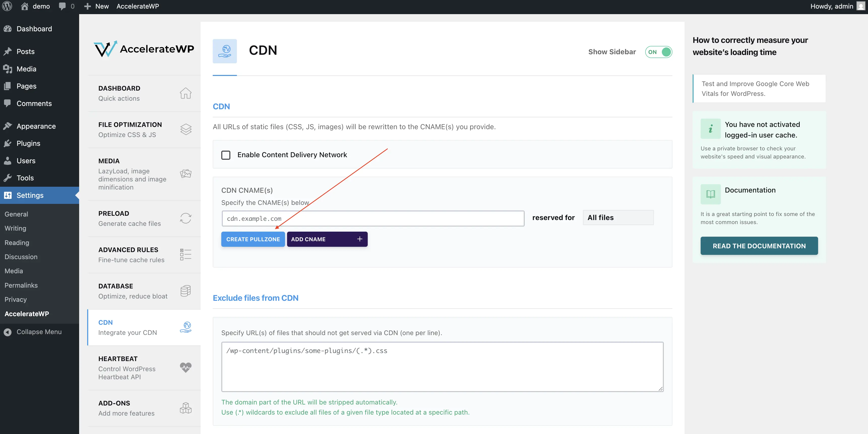Click the Preload refresh arrows icon

click(185, 218)
